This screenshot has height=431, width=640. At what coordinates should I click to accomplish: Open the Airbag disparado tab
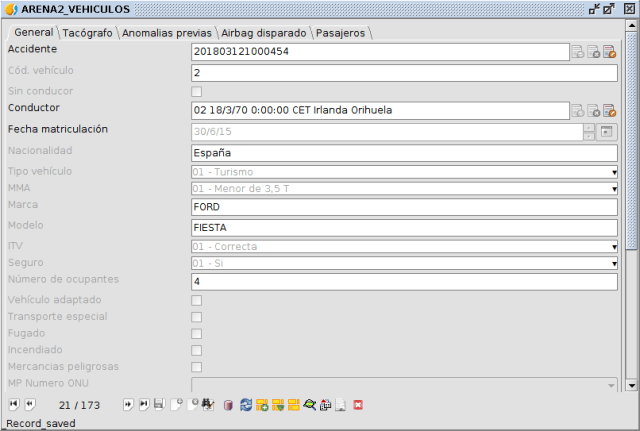pyautogui.click(x=263, y=32)
